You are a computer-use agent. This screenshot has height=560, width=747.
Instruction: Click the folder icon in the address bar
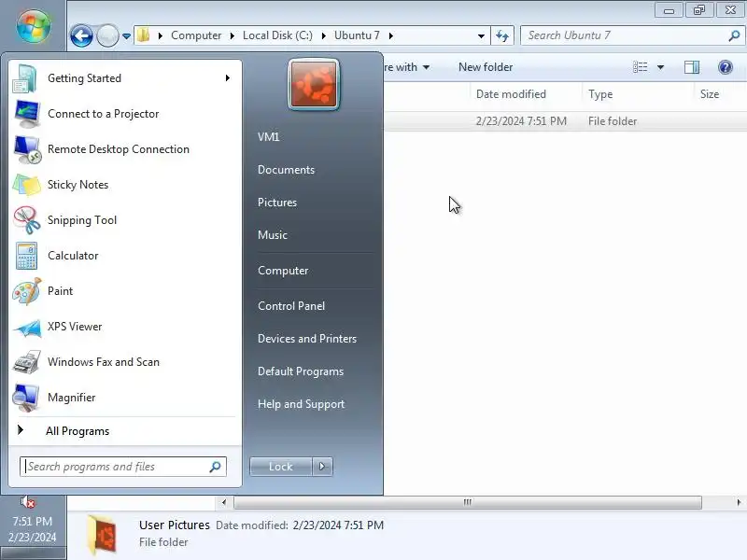[x=143, y=35]
